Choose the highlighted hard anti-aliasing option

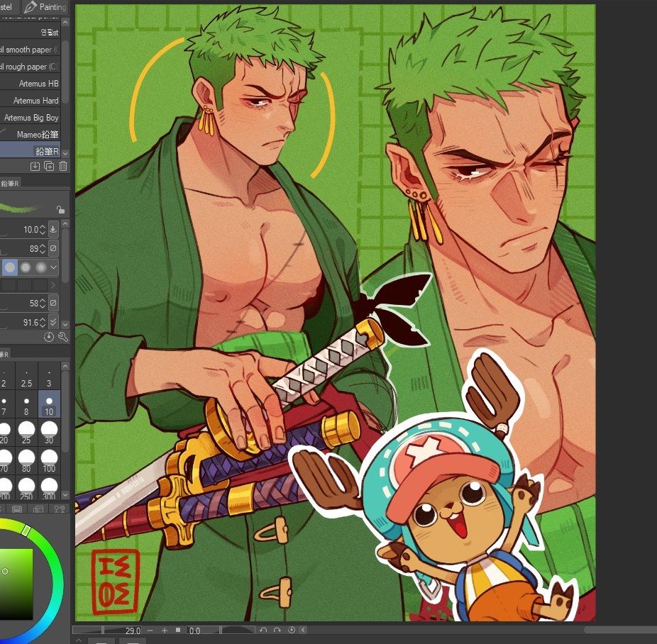click(x=10, y=267)
